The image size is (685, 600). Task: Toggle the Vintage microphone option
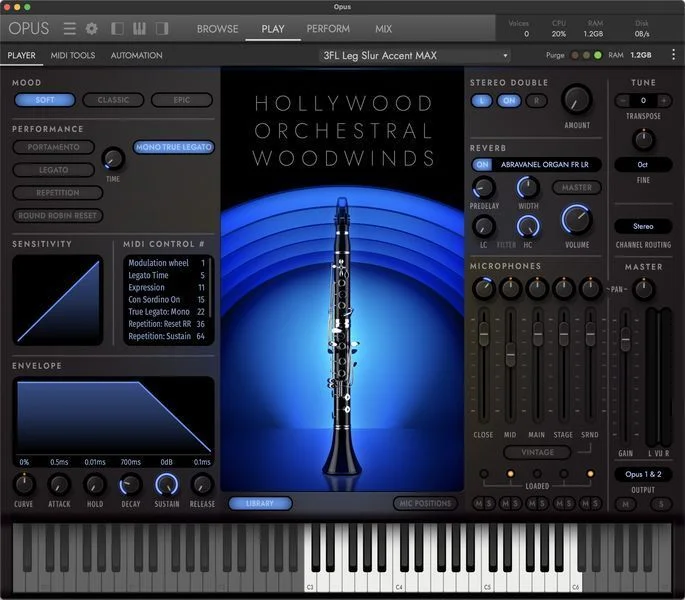537,452
